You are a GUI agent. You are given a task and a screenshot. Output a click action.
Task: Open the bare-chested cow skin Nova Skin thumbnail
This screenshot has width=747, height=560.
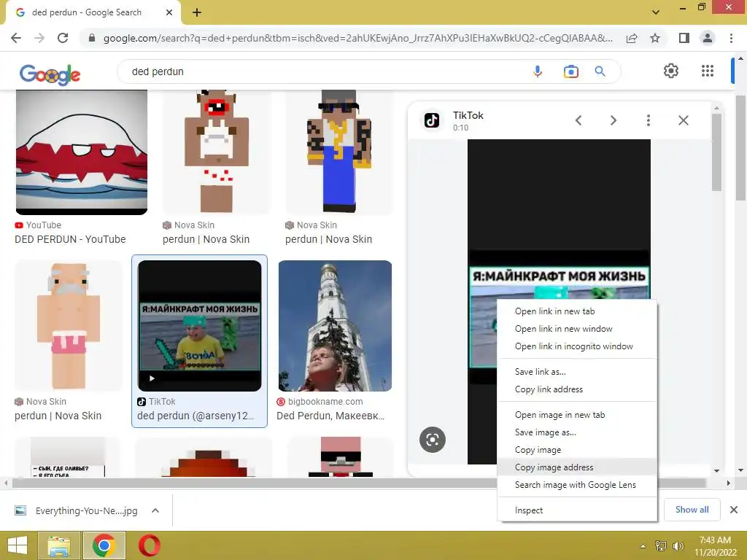pos(217,152)
